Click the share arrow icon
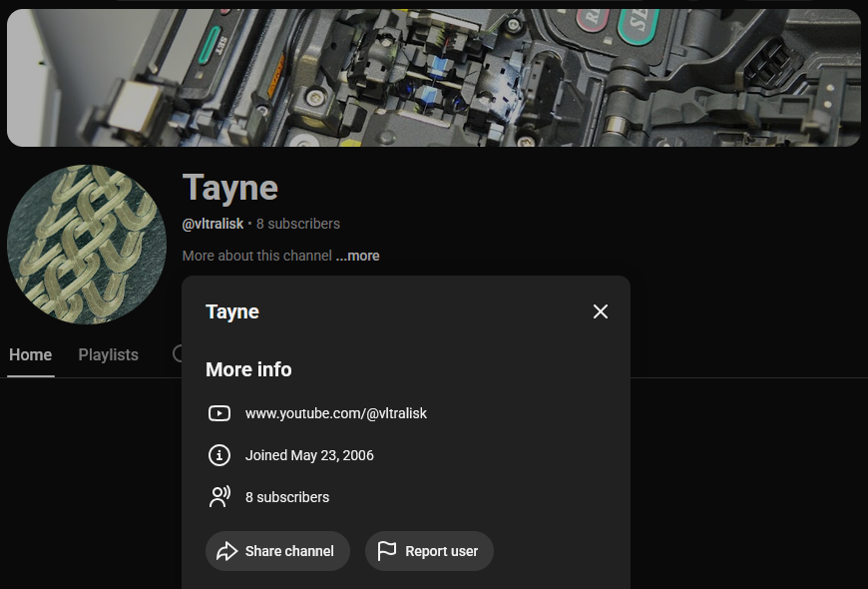 (226, 551)
